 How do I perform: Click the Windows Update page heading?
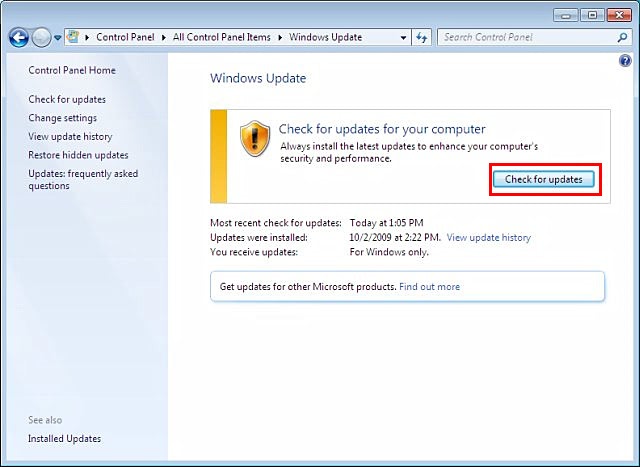pos(258,78)
